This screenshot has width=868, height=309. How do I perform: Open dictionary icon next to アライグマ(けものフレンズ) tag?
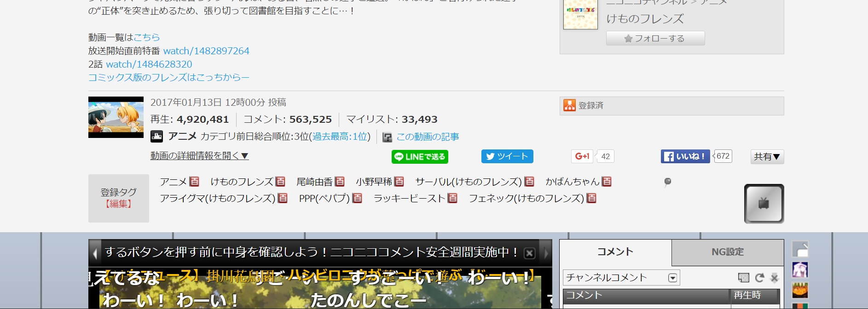283,198
